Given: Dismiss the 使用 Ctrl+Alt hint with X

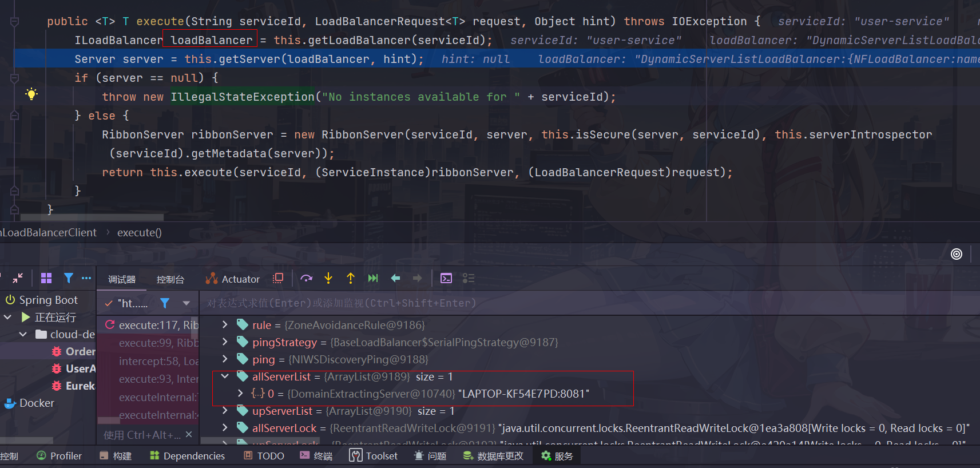Looking at the screenshot, I should [x=189, y=435].
